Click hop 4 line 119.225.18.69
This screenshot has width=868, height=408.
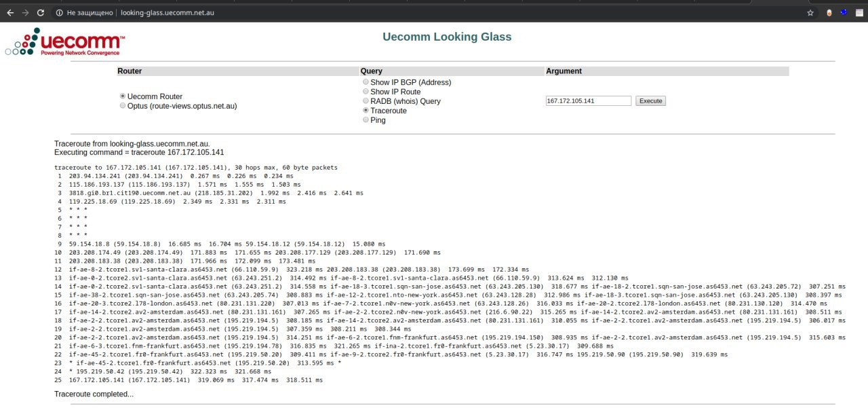tap(172, 202)
